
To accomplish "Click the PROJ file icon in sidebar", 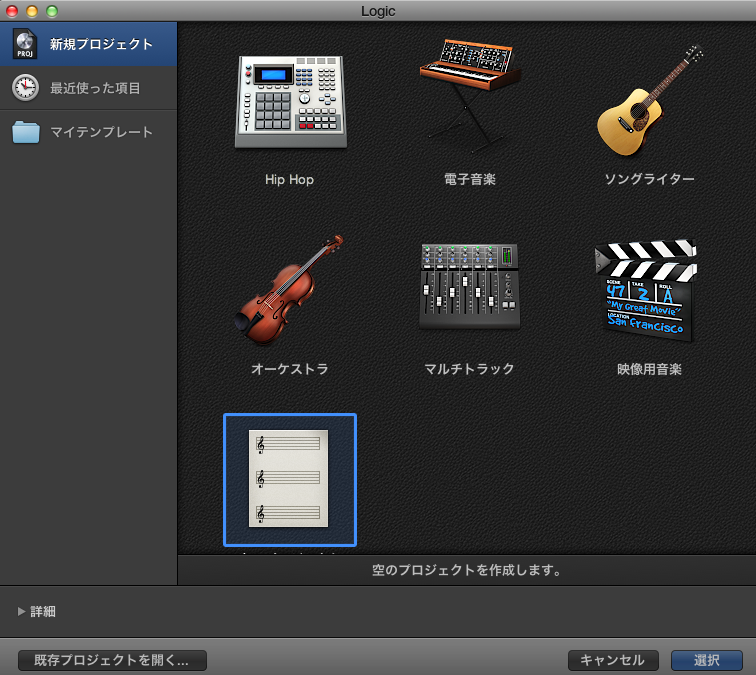I will pyautogui.click(x=25, y=44).
